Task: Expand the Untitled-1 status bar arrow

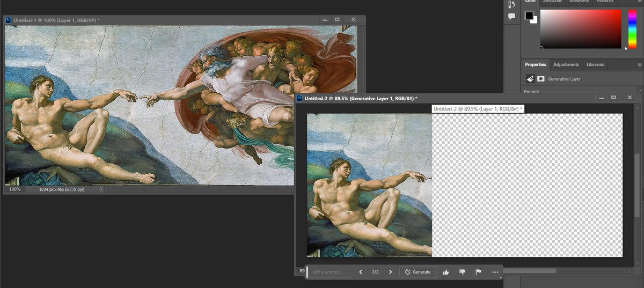Action: tap(101, 189)
